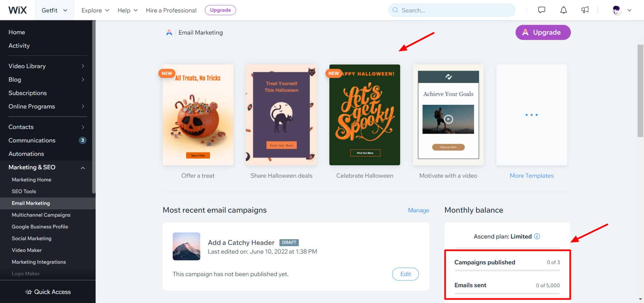Click the Wix logo

coord(17,10)
